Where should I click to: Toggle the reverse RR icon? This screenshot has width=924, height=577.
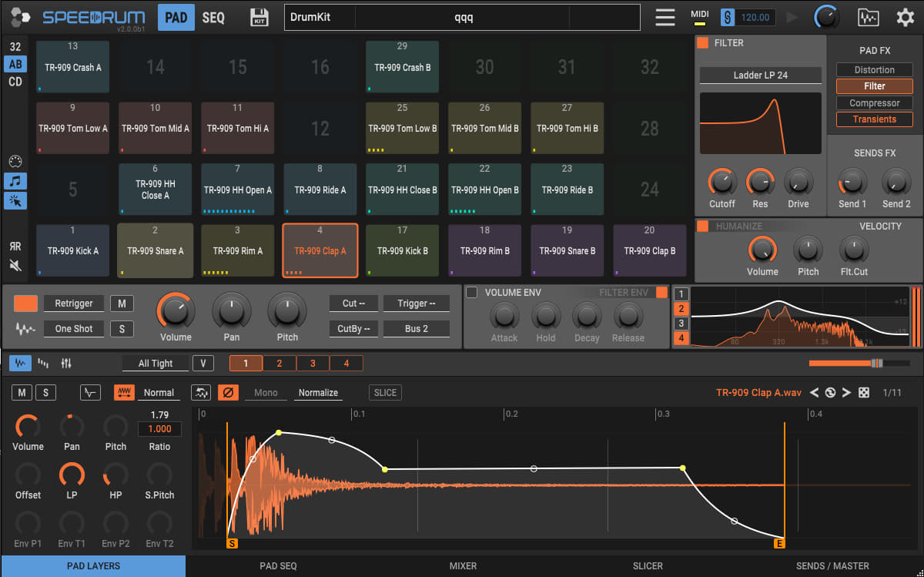(15, 246)
